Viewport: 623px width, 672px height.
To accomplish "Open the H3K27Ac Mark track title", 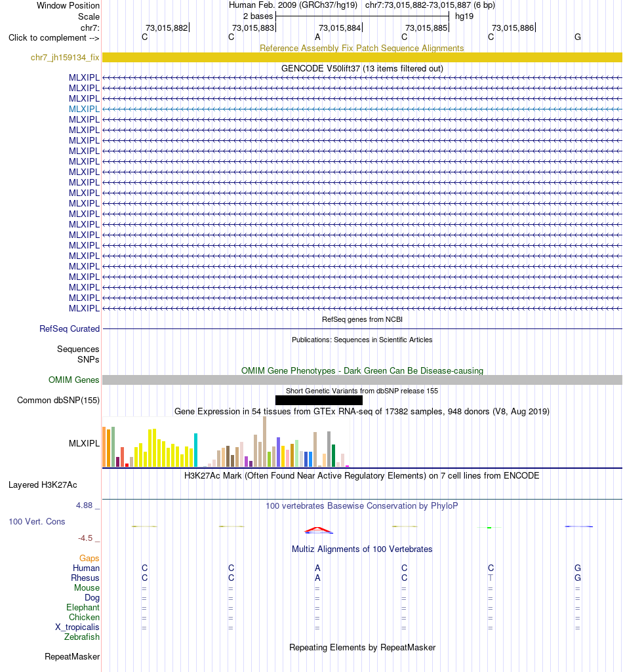I will tap(362, 476).
